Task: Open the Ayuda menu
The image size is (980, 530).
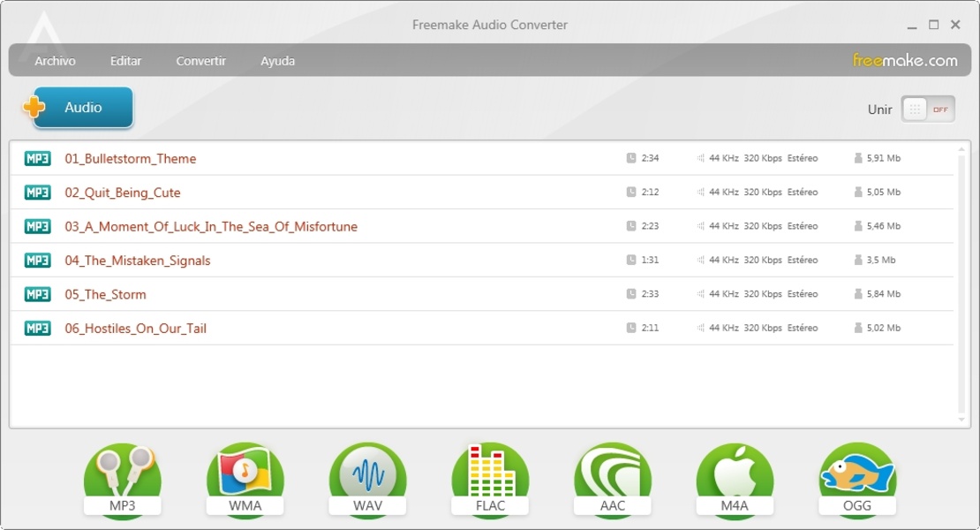Action: coord(277,61)
